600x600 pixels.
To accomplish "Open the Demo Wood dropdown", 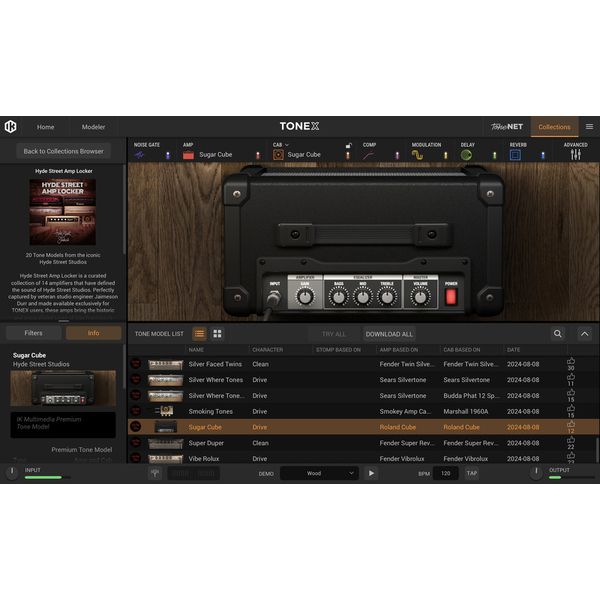I will point(320,473).
